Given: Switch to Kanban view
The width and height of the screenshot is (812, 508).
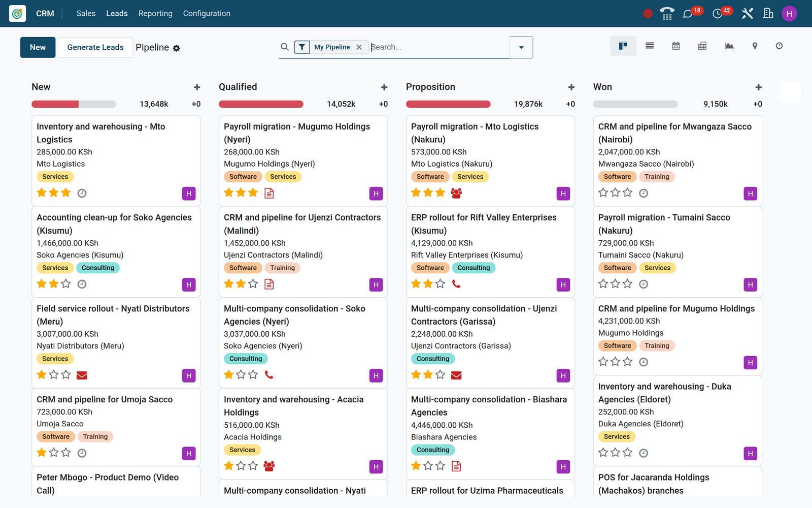Looking at the screenshot, I should [x=623, y=46].
